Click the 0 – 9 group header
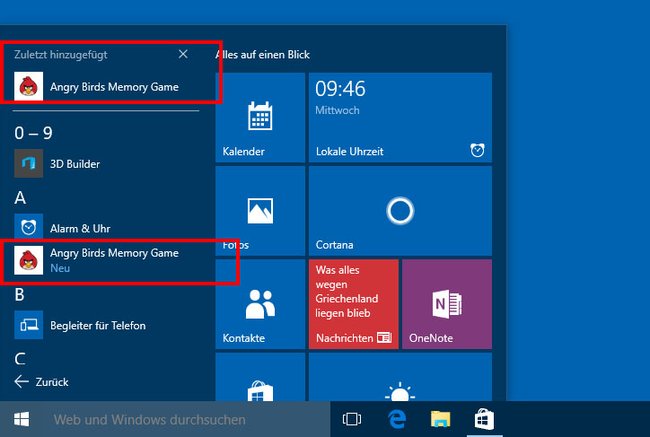The width and height of the screenshot is (650, 437). click(33, 133)
